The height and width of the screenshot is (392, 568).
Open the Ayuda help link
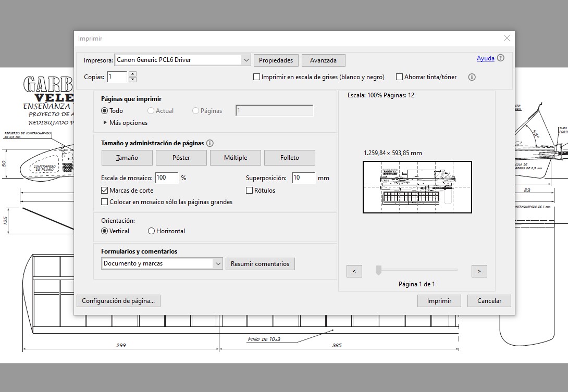tap(485, 58)
